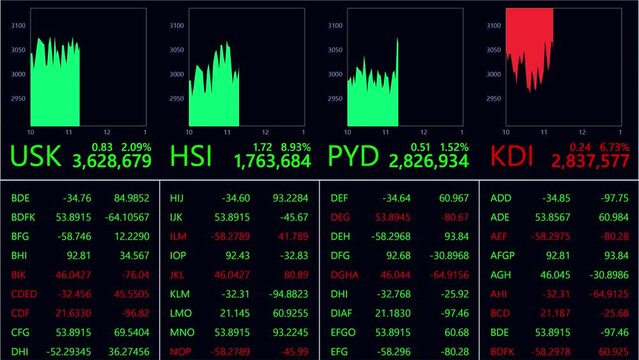Select the red DGHA ticker symbol
Image resolution: width=639 pixels, height=360 pixels.
pos(344,275)
